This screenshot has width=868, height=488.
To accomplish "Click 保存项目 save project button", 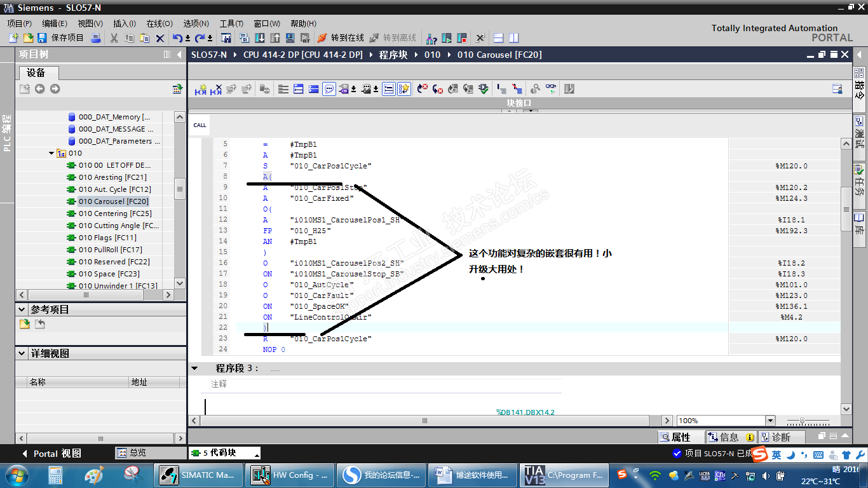I will (60, 38).
